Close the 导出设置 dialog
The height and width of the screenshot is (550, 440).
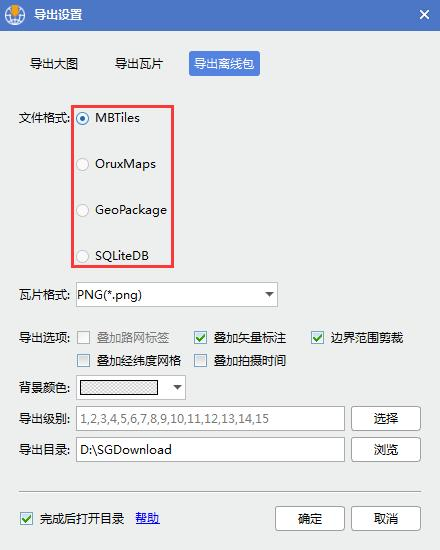point(424,15)
